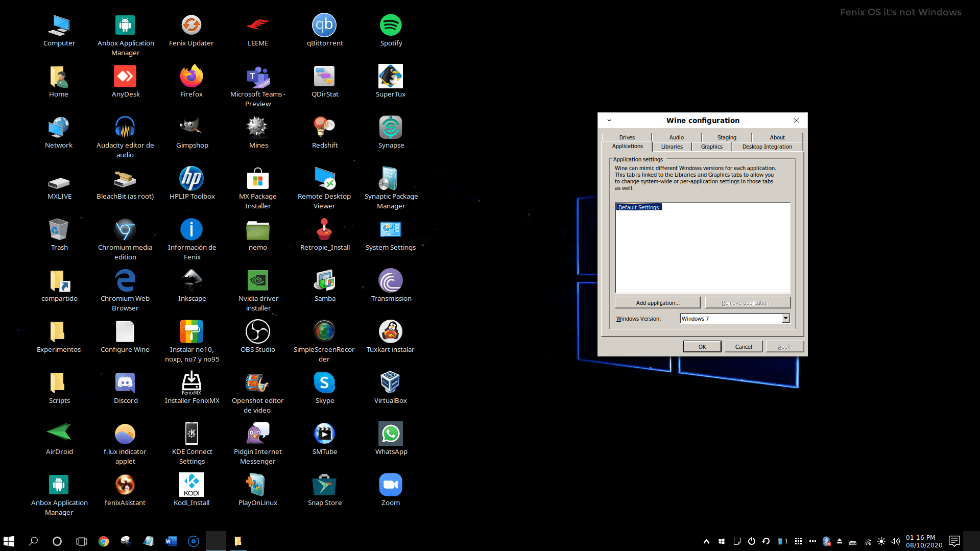Open the taskbar task view icon
Viewport: 980px width, 551px height.
(x=82, y=541)
